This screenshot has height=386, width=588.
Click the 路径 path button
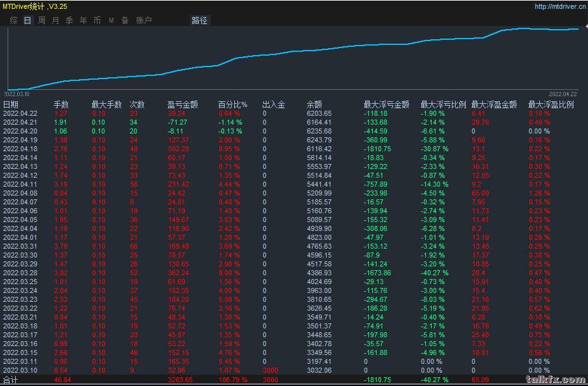click(199, 20)
